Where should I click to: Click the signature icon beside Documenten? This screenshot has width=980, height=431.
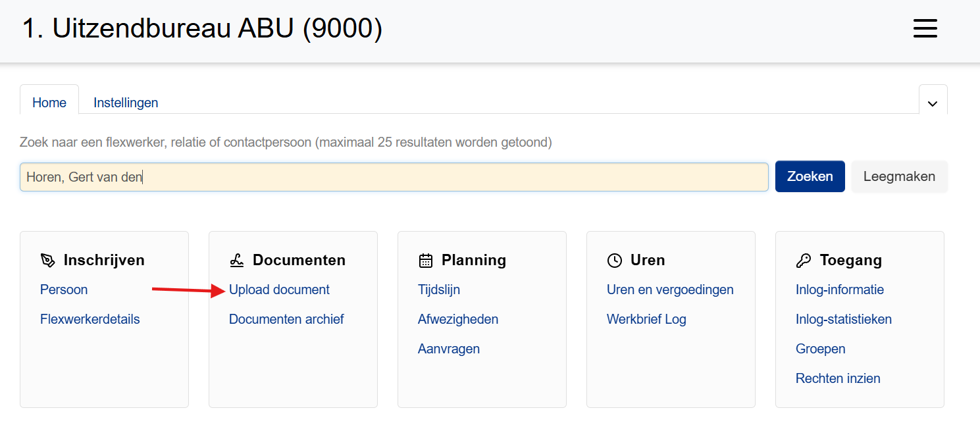point(237,261)
